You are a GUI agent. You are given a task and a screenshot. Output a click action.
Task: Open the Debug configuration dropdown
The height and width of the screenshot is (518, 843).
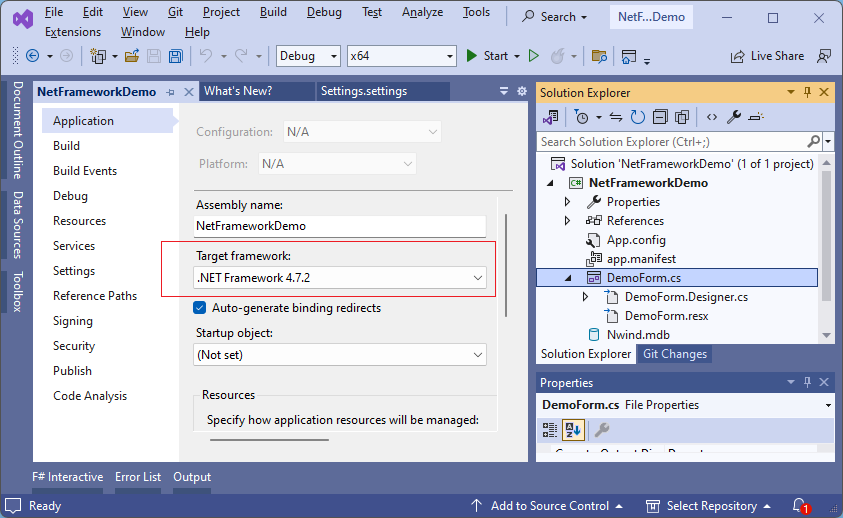(x=334, y=56)
